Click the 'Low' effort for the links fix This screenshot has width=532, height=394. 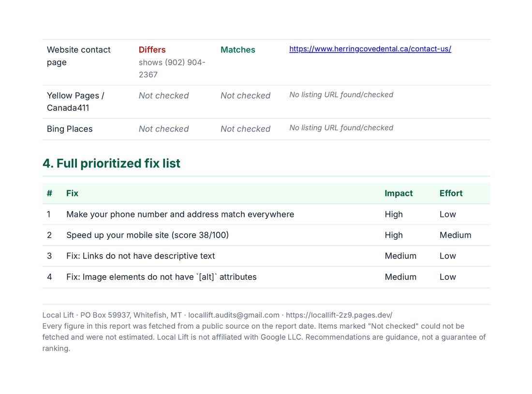click(448, 256)
